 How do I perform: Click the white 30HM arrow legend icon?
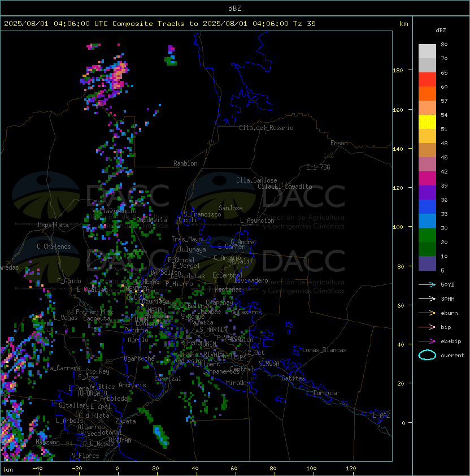[x=427, y=298]
